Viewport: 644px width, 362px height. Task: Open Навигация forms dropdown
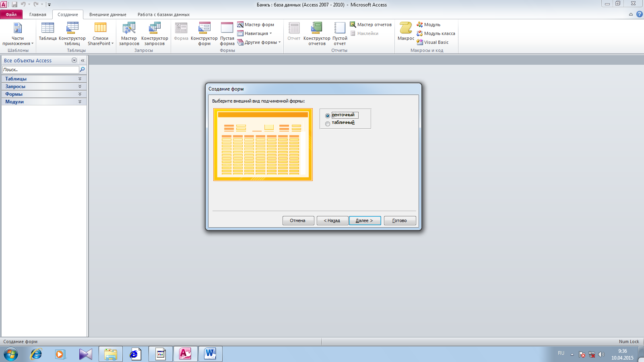pos(255,33)
